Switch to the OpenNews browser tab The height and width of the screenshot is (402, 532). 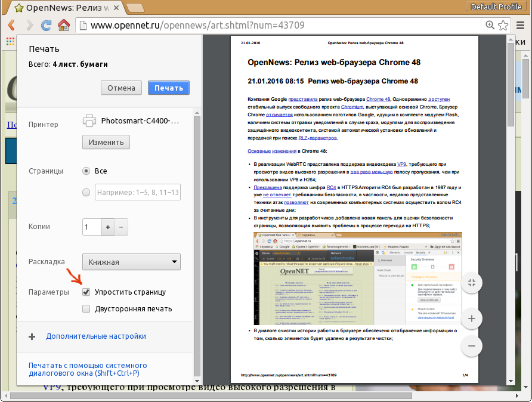click(x=66, y=8)
